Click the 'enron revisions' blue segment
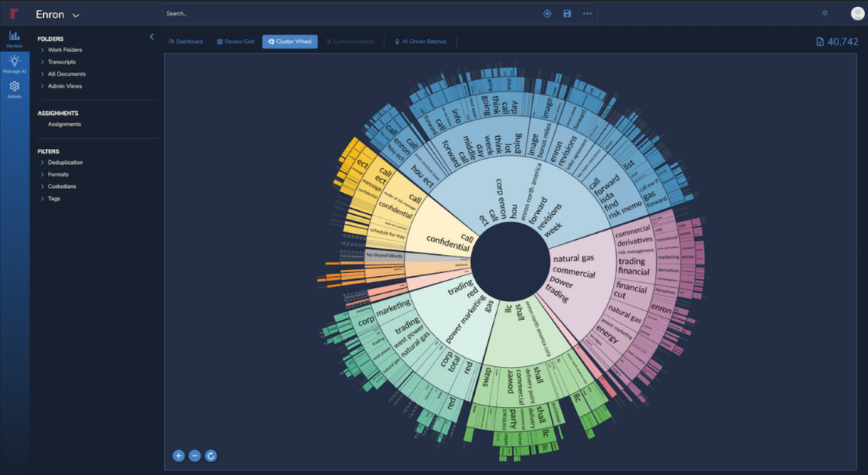The height and width of the screenshot is (475, 868). tap(563, 150)
